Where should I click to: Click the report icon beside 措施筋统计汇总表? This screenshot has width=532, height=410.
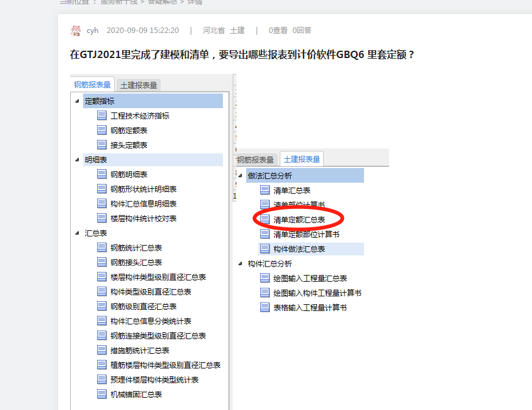tap(102, 350)
